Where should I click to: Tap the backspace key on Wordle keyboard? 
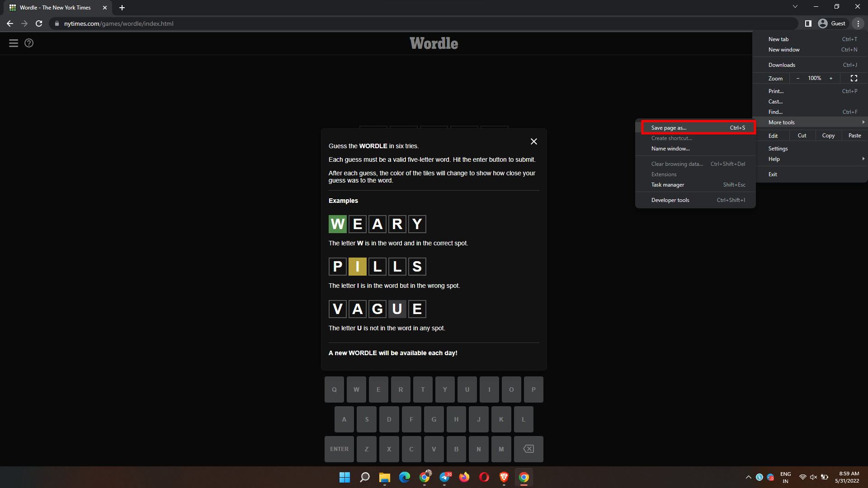point(528,449)
